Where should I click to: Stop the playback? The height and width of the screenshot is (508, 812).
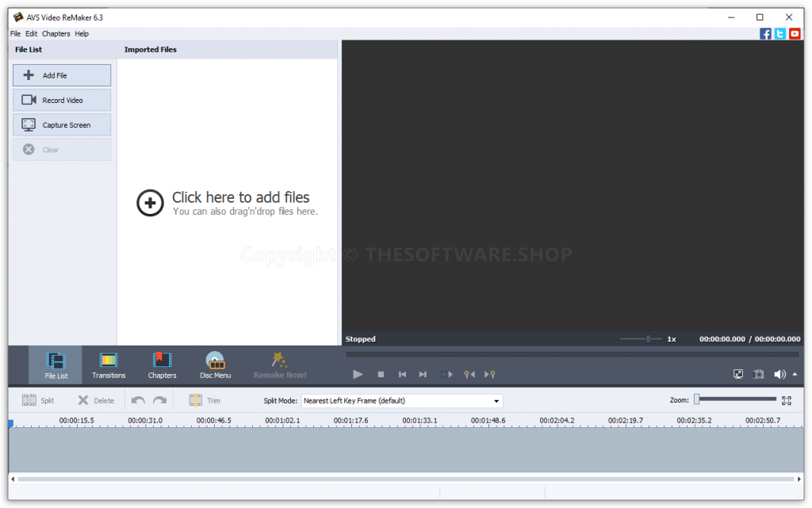point(381,374)
